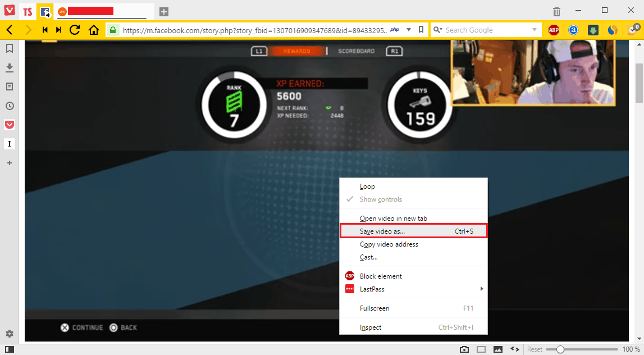Image resolution: width=644 pixels, height=355 pixels.
Task: Open the Adblock Plus toolbar extension
Action: click(x=554, y=30)
